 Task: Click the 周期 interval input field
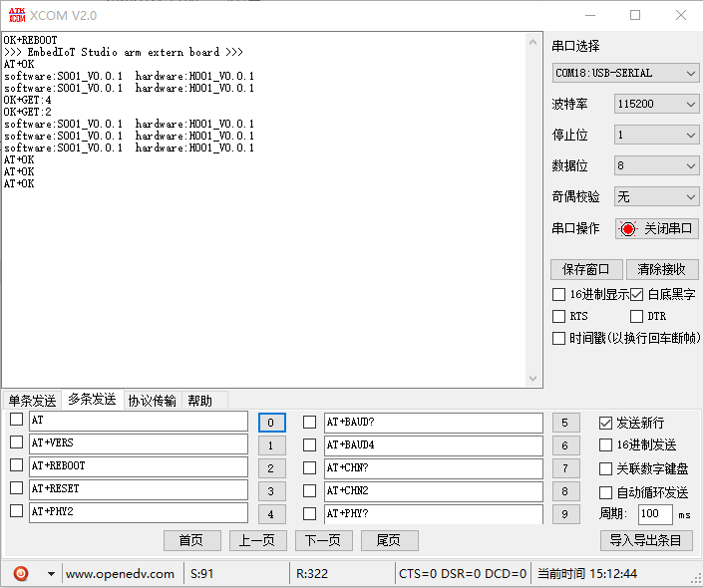pos(654,514)
